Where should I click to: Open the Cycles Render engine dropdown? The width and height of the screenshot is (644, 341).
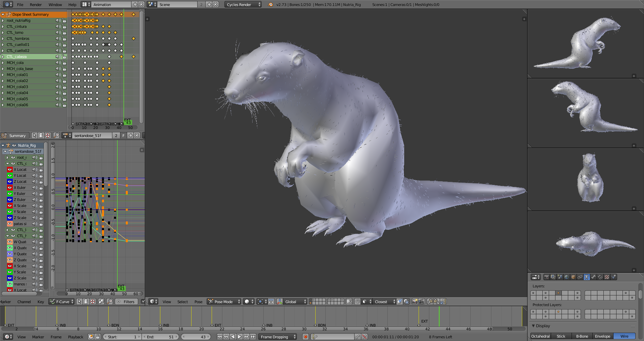pos(243,5)
